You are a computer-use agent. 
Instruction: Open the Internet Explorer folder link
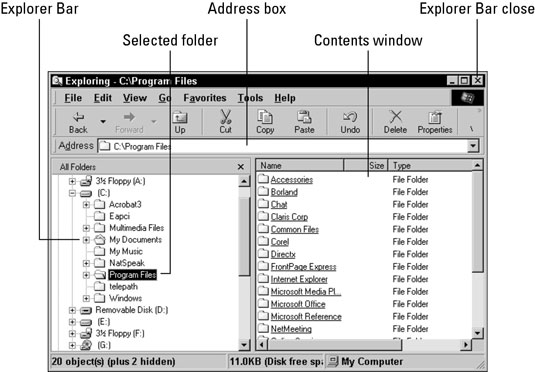coord(299,280)
